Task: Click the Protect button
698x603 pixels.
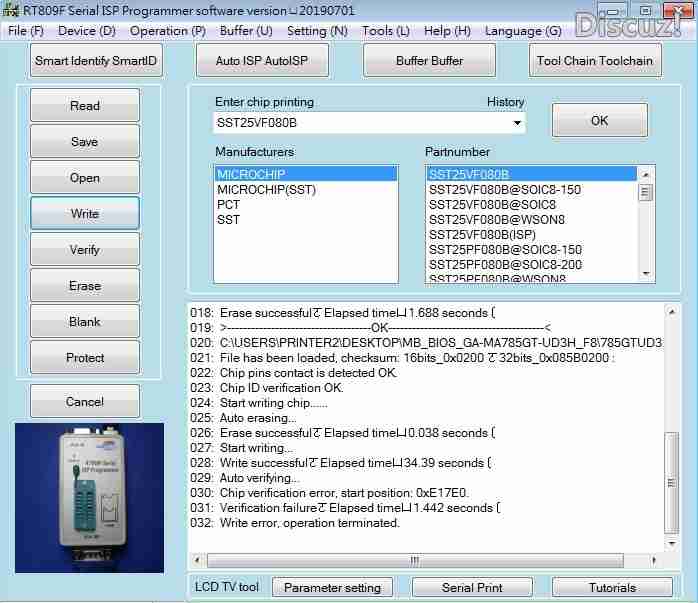Action: (x=85, y=358)
